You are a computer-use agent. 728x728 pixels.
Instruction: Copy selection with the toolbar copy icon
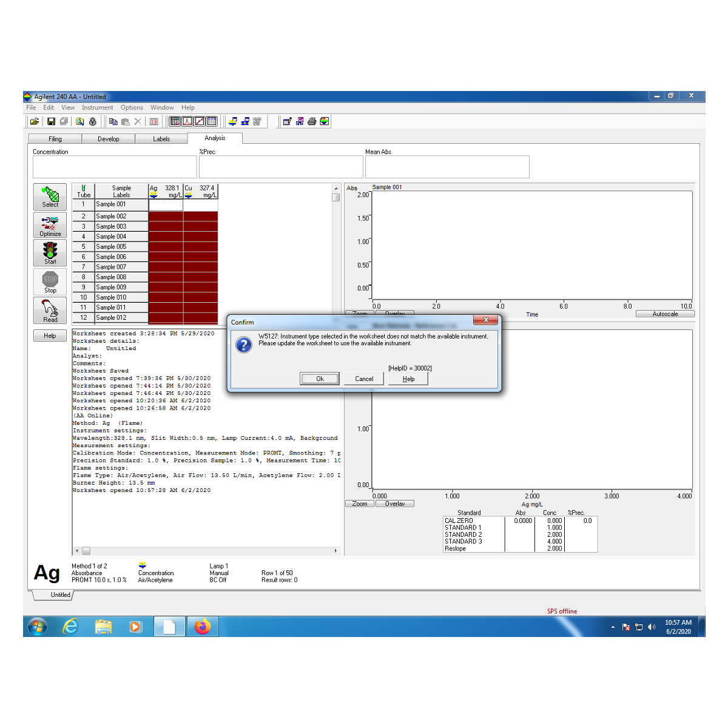113,121
